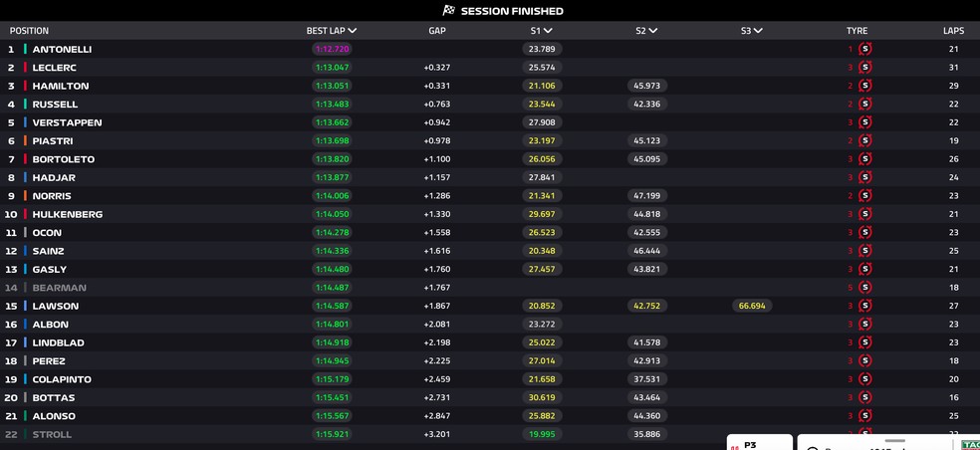980x450 pixels.
Task: Open the P3 session card at bottom
Action: click(759, 442)
